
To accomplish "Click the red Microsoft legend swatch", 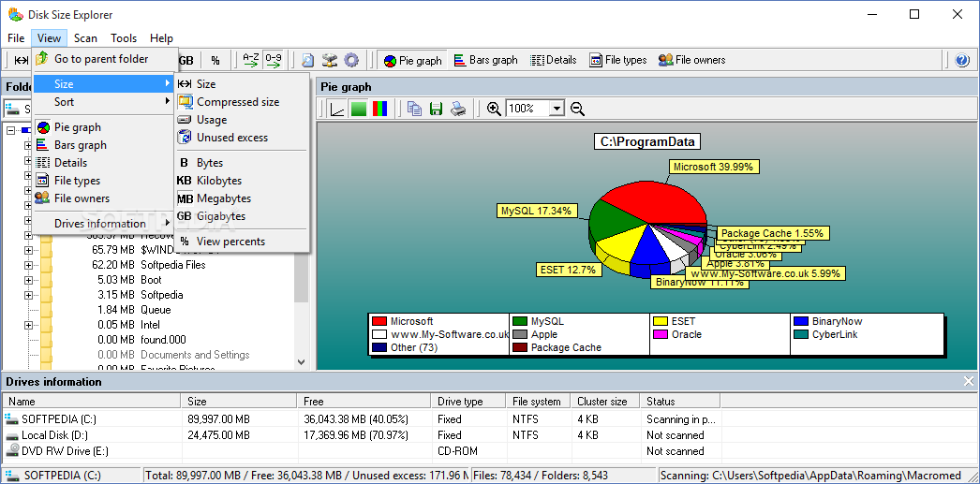I will click(x=379, y=322).
